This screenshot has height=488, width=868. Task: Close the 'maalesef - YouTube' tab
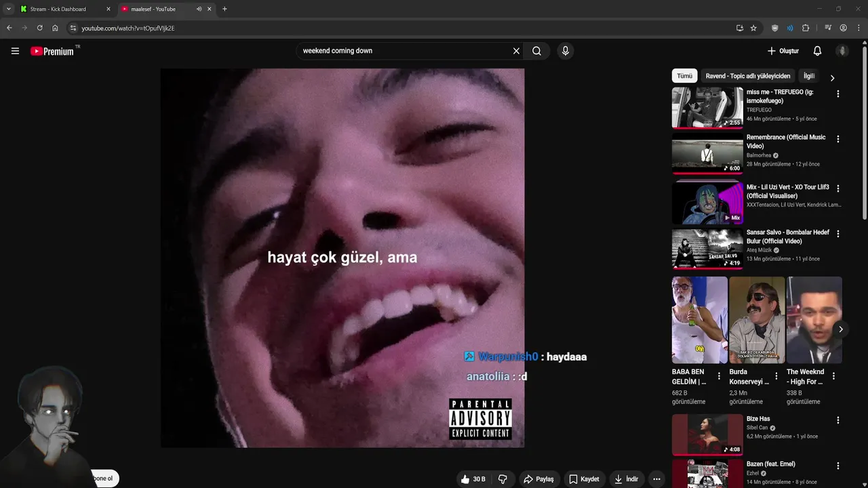[x=210, y=9]
